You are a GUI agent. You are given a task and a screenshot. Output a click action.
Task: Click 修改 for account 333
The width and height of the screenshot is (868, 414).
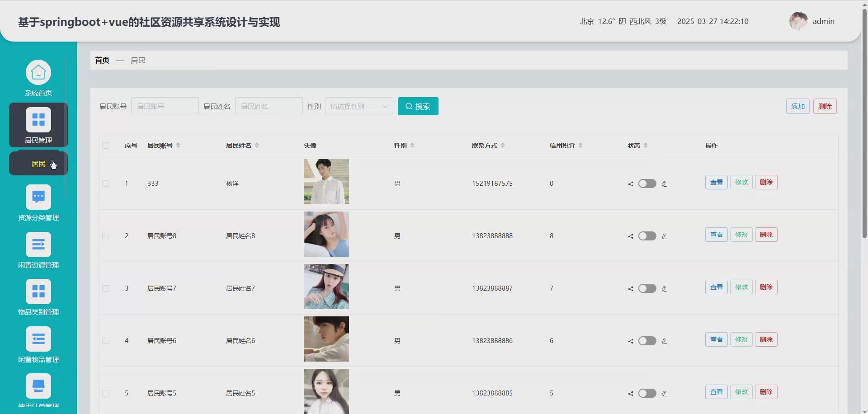741,182
